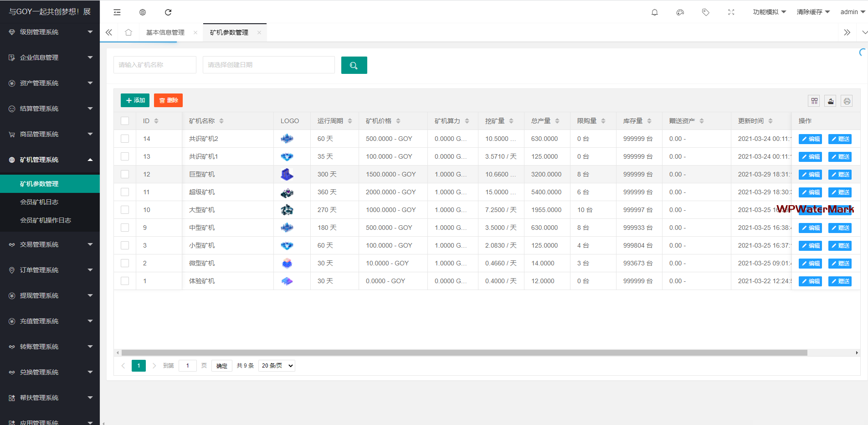Check the select-all header checkbox
This screenshot has height=425, width=868.
coord(125,121)
